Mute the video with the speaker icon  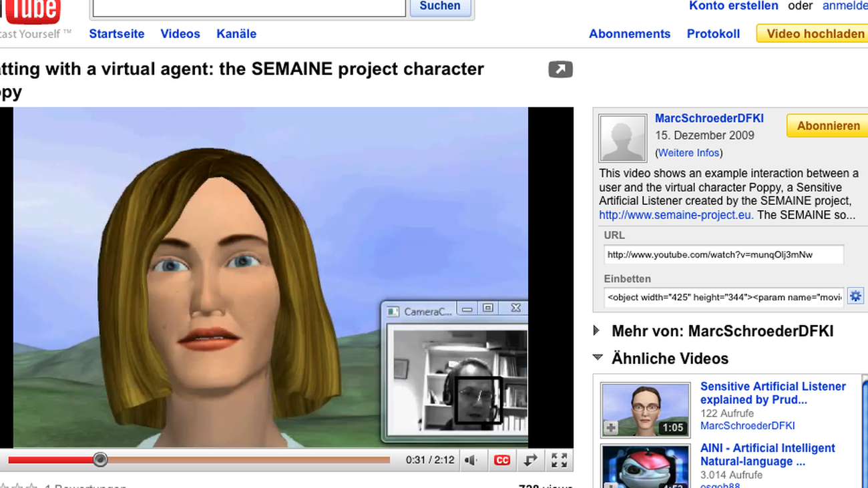pos(471,460)
